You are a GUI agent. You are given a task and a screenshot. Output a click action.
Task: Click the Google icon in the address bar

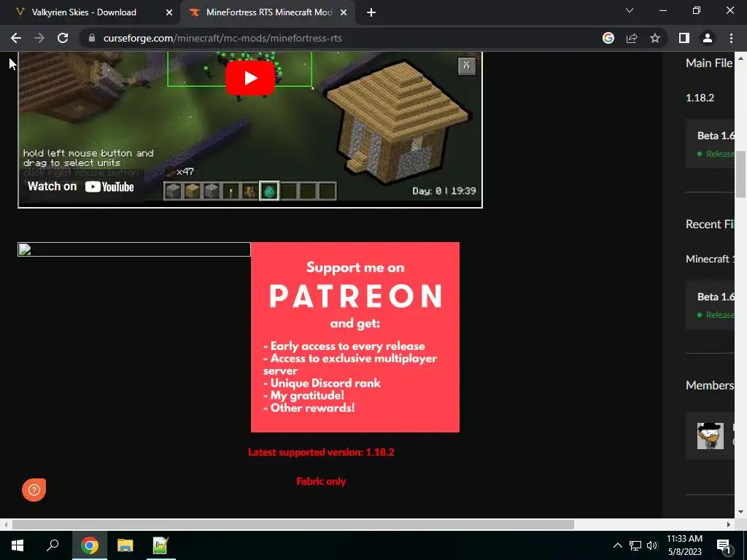pos(608,38)
